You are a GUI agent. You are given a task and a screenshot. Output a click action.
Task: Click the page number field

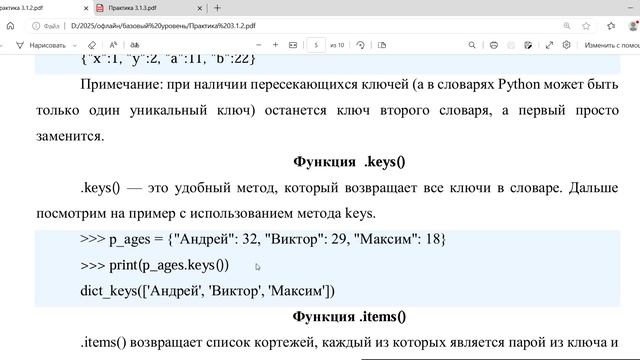pos(316,45)
